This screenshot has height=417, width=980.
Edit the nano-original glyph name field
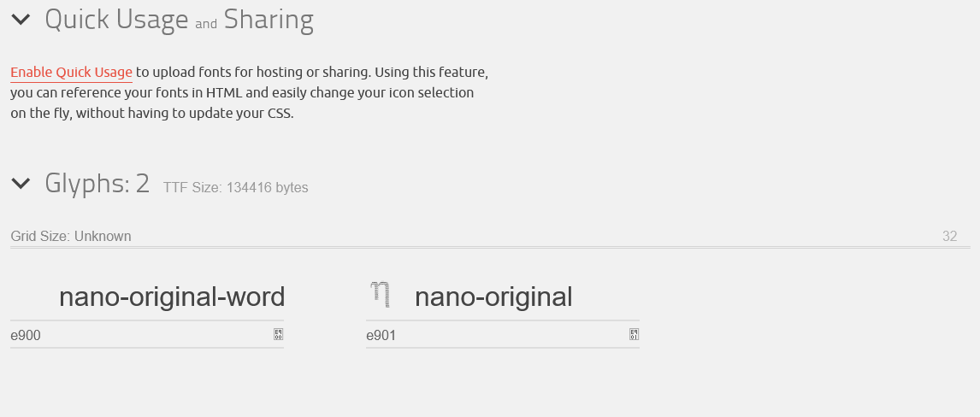pos(493,297)
